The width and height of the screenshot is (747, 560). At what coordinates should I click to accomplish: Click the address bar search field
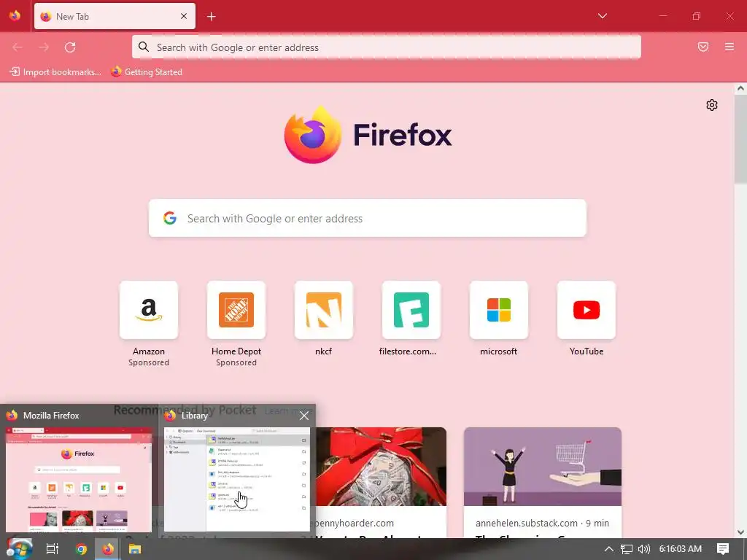coord(387,47)
